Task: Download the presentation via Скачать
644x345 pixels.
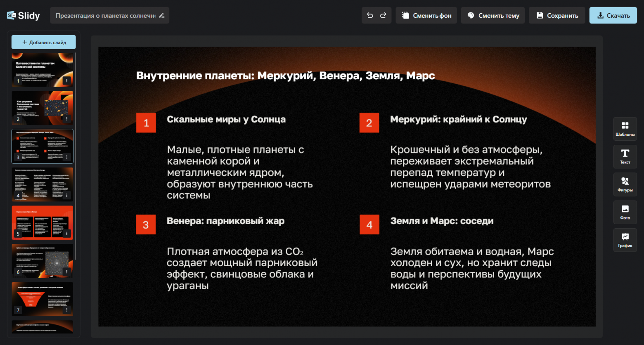Action: click(x=613, y=15)
